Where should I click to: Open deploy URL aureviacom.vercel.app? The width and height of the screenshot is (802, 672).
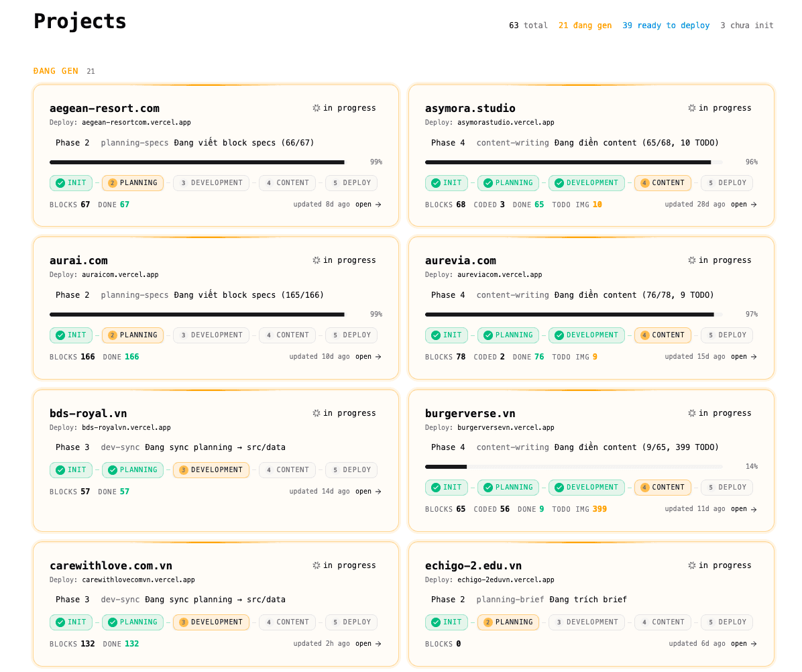click(x=499, y=274)
